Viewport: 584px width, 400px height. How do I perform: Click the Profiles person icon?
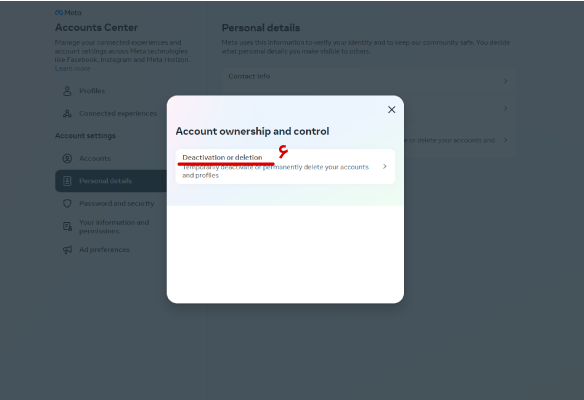point(67,91)
